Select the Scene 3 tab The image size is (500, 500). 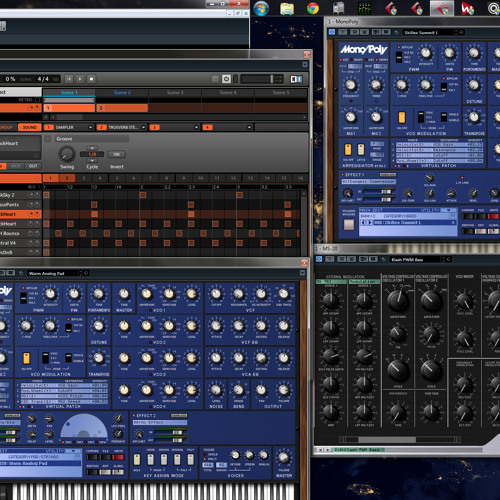pos(175,93)
